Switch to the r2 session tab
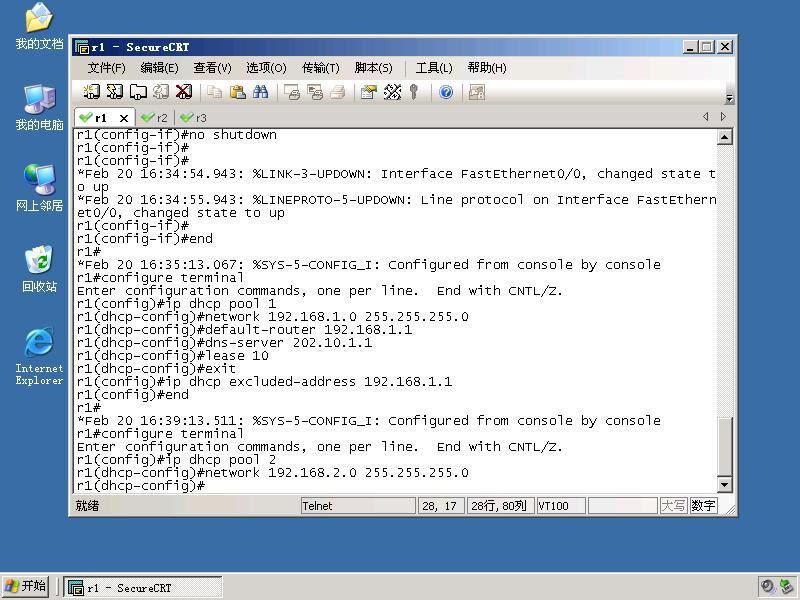800x600 pixels. tap(155, 118)
